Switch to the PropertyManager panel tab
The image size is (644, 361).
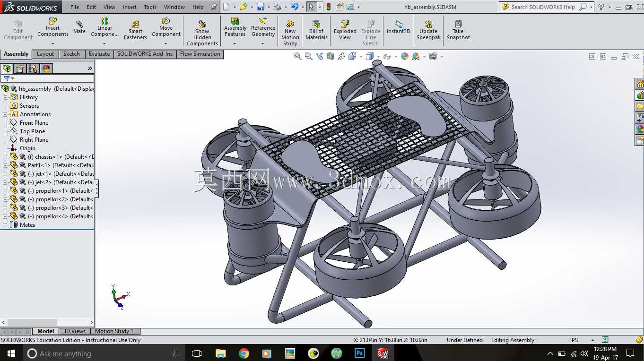coord(20,69)
